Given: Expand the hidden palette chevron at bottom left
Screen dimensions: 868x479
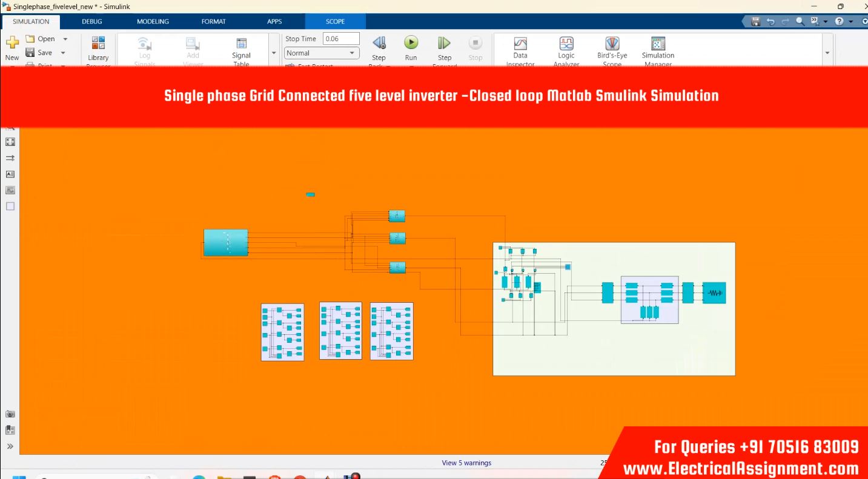Looking at the screenshot, I should 10,446.
